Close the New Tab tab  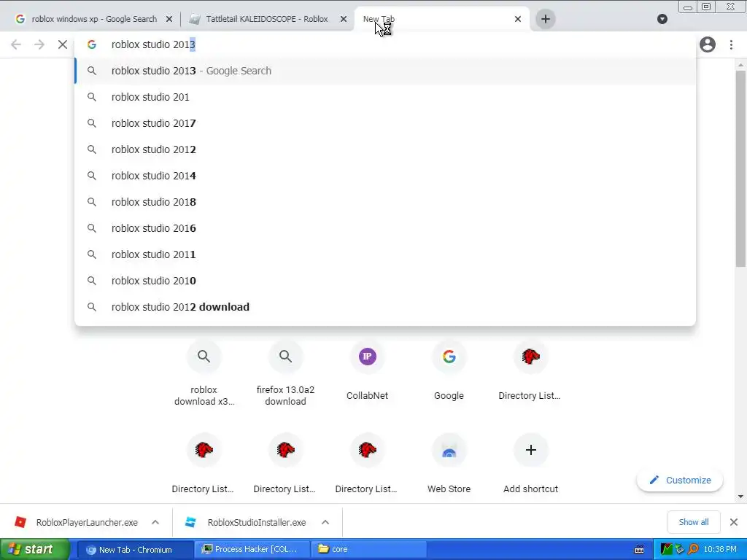(x=518, y=19)
